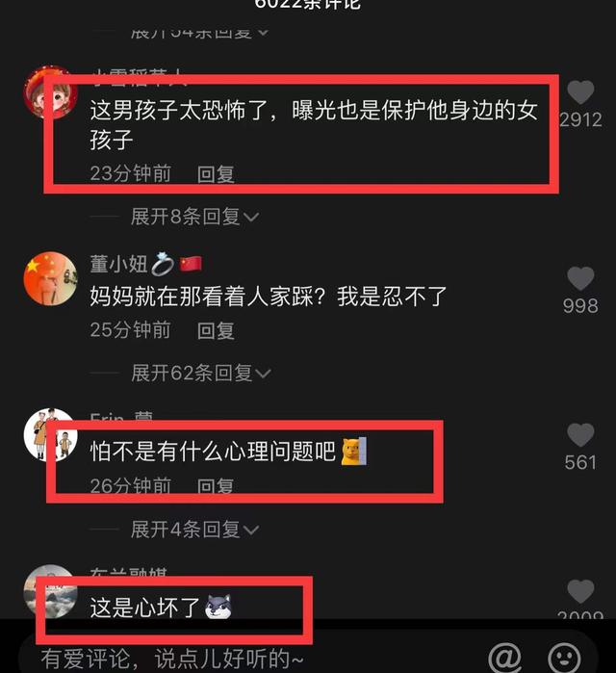Open the cloudy landscape avatar profile
616x673 pixels.
[50, 591]
